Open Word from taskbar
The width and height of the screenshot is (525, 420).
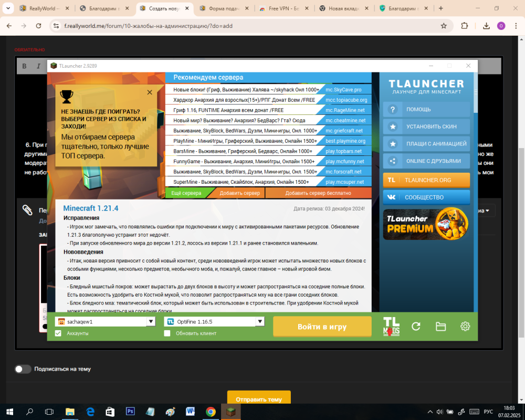click(190, 412)
